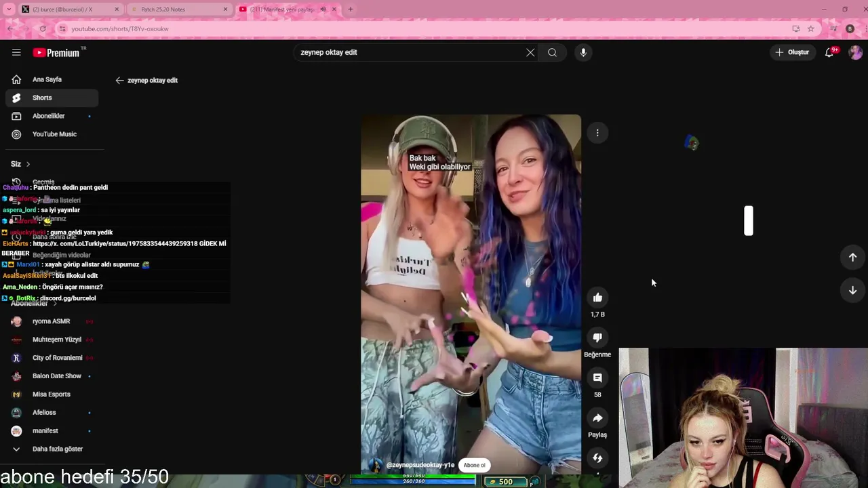Share the short using Paylaş
This screenshot has height=488, width=868.
pos(597,418)
